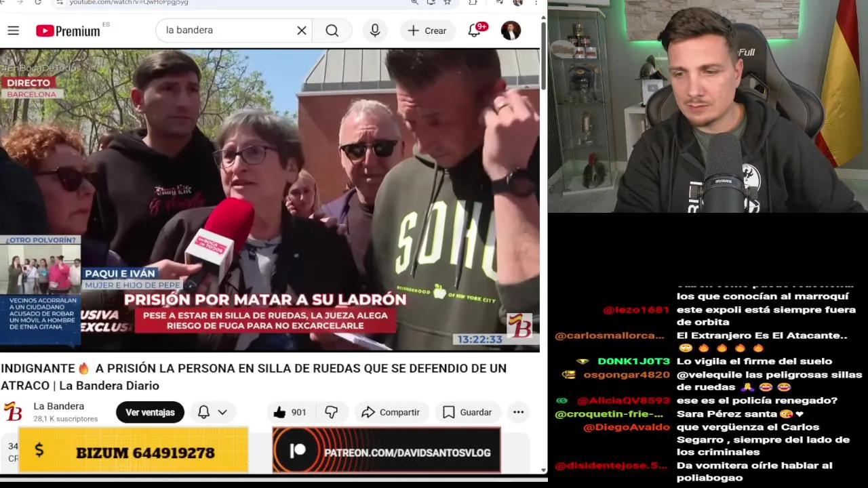
Task: Click the webcam feed of the streamer
Action: 708,106
